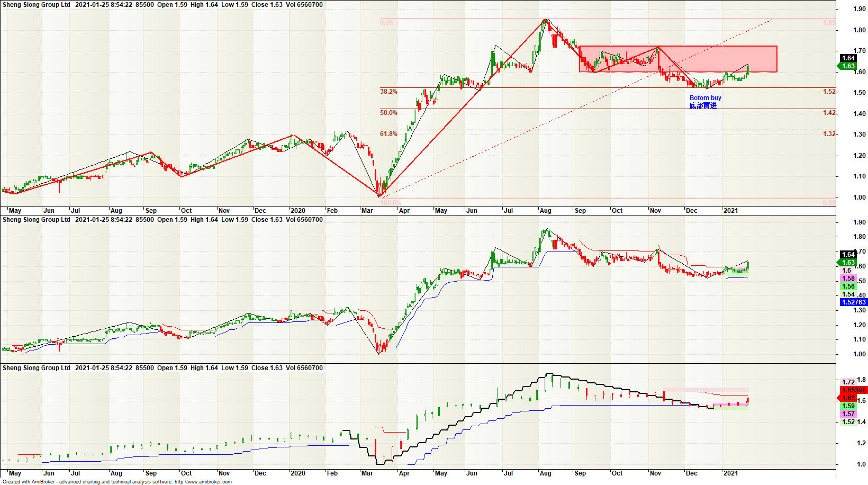Click the 1.32 Fibonacci price label
Screen dimensions: 868x485
(x=829, y=134)
